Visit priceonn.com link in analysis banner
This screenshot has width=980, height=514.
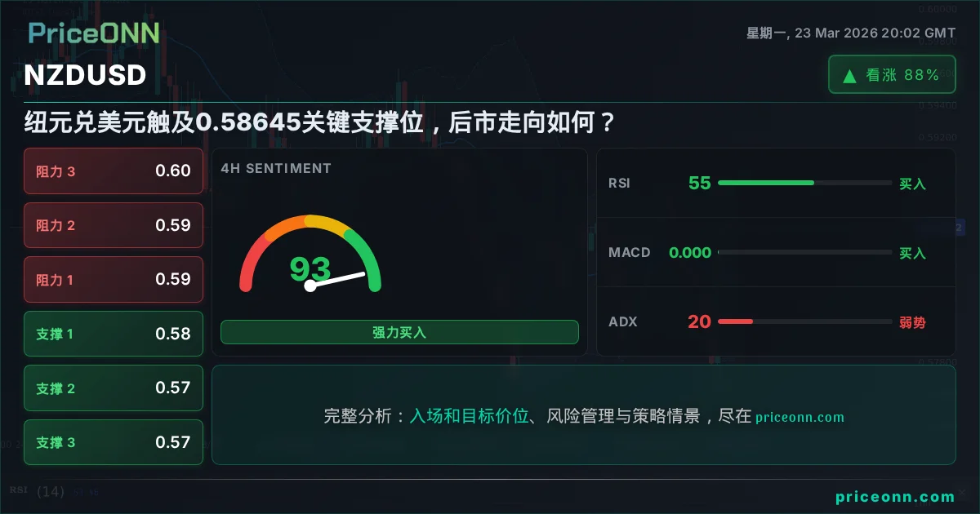(x=800, y=417)
